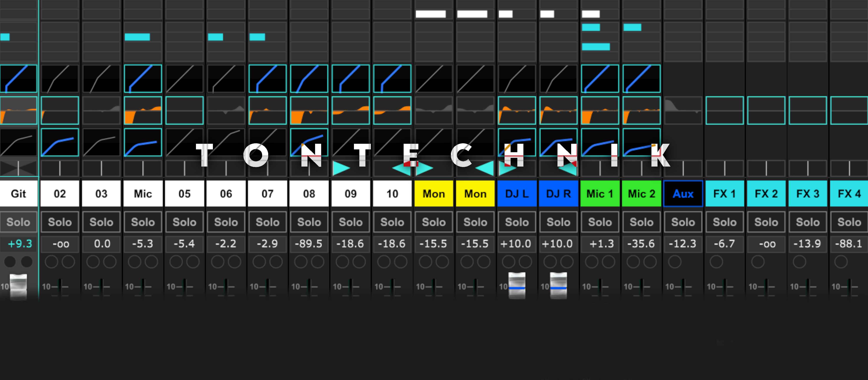Image resolution: width=868 pixels, height=380 pixels.
Task: Solo the first Mon channel
Action: (434, 222)
